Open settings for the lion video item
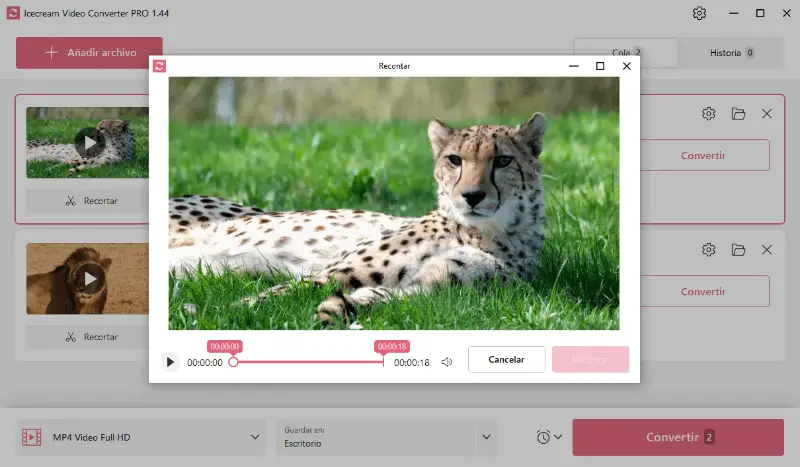Viewport: 800px width, 467px height. (709, 250)
